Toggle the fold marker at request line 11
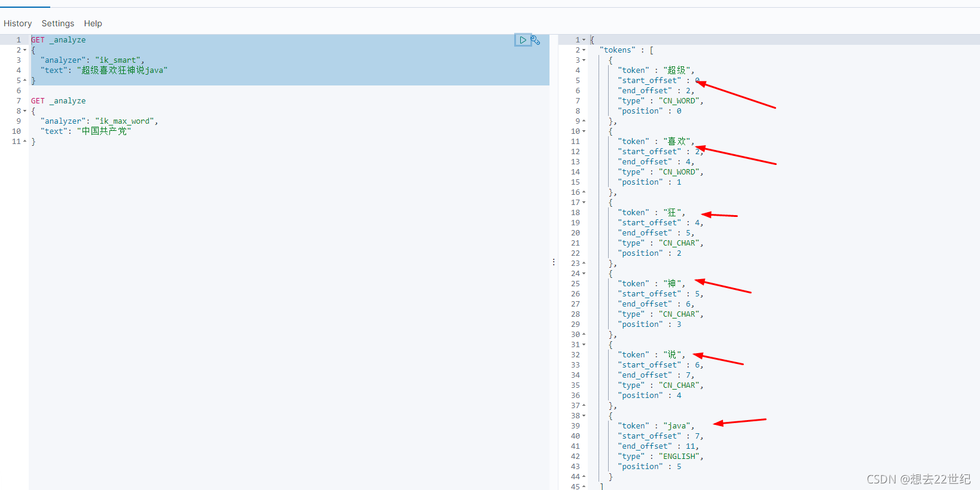 tap(25, 142)
